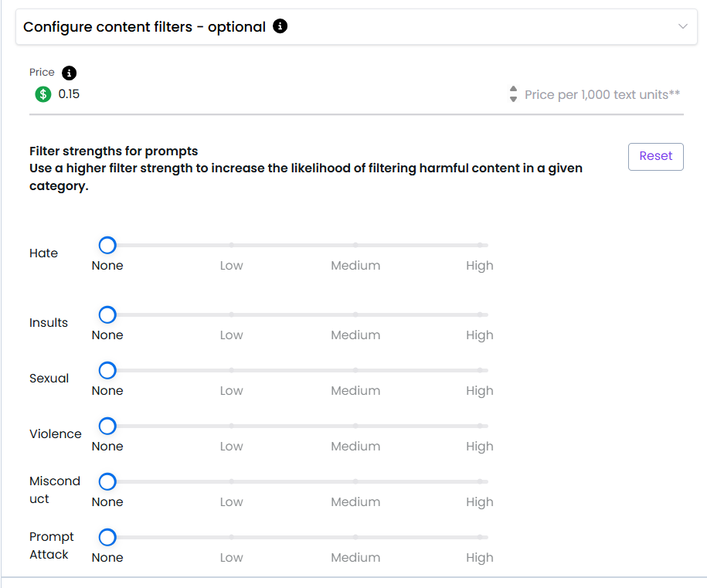Click the price stepper arrows
The width and height of the screenshot is (707, 588).
click(x=513, y=94)
